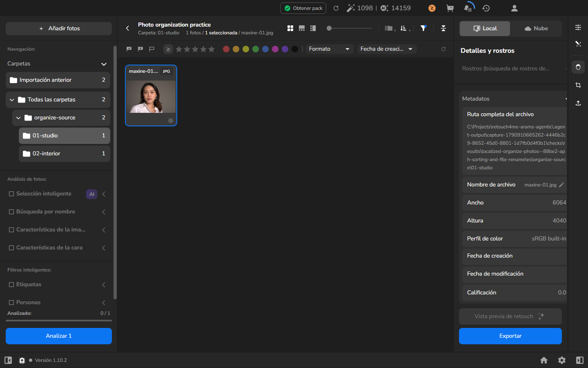Go back with the left arrow icon
Image resolution: width=588 pixels, height=368 pixels.
coord(127,28)
